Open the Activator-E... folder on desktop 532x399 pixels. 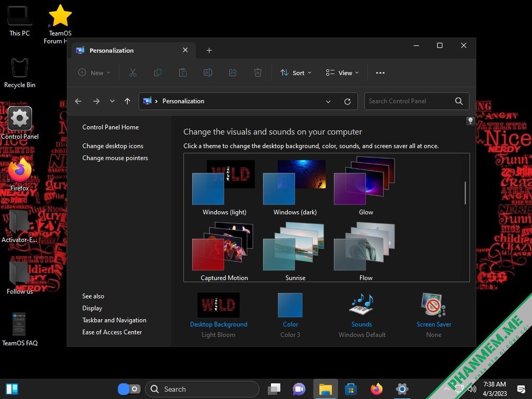pyautogui.click(x=19, y=226)
